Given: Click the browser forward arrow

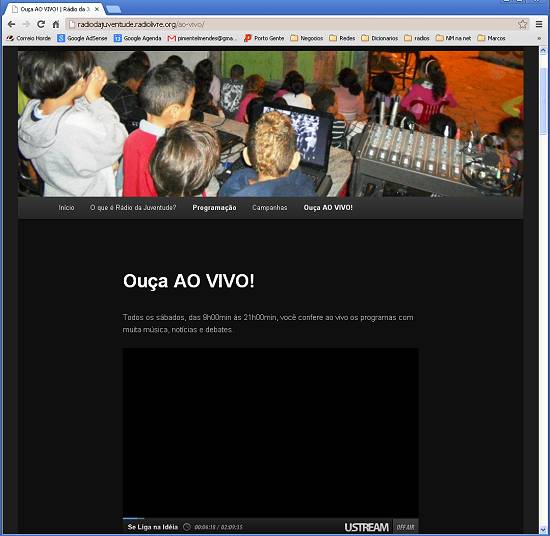Looking at the screenshot, I should (x=26, y=24).
